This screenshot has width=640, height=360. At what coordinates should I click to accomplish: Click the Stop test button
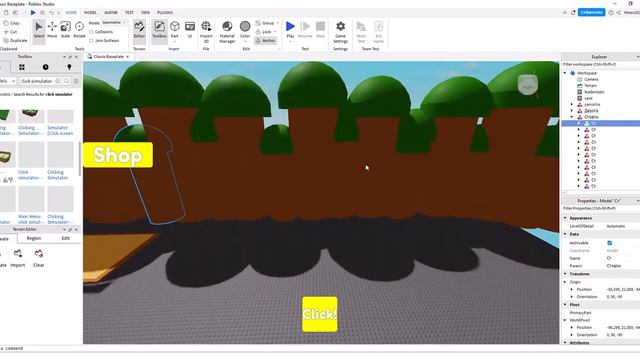tap(320, 30)
